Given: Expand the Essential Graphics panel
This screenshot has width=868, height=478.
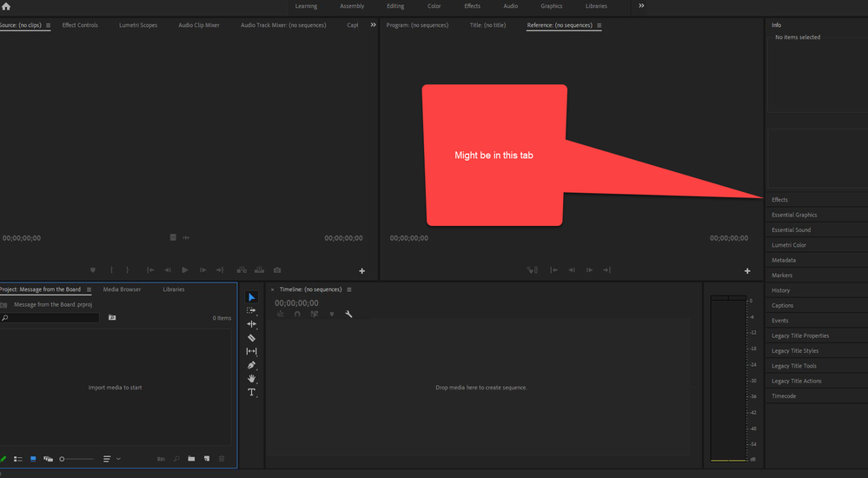Looking at the screenshot, I should pyautogui.click(x=794, y=215).
